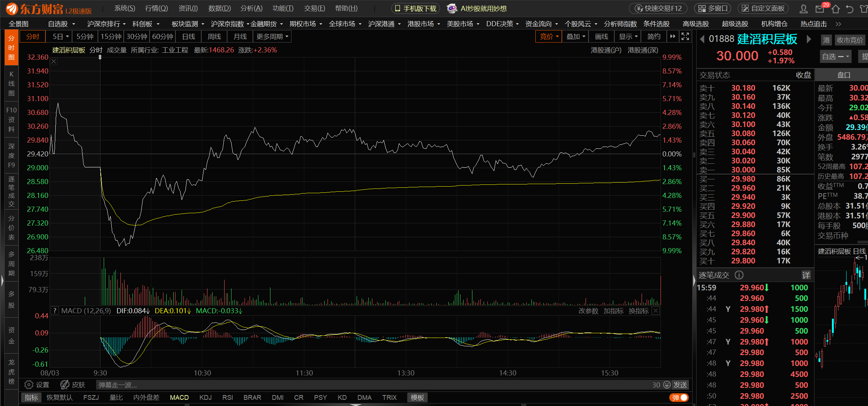868x406 pixels.
Task: Click the 换指标 link in MACD panel
Action: (x=639, y=311)
